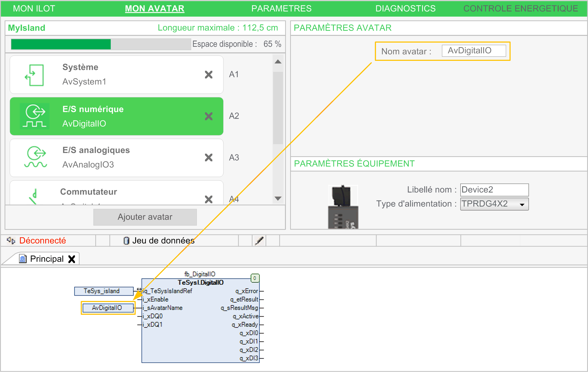Image resolution: width=588 pixels, height=372 pixels.
Task: Click the Système avatar icon
Action: [x=34, y=75]
